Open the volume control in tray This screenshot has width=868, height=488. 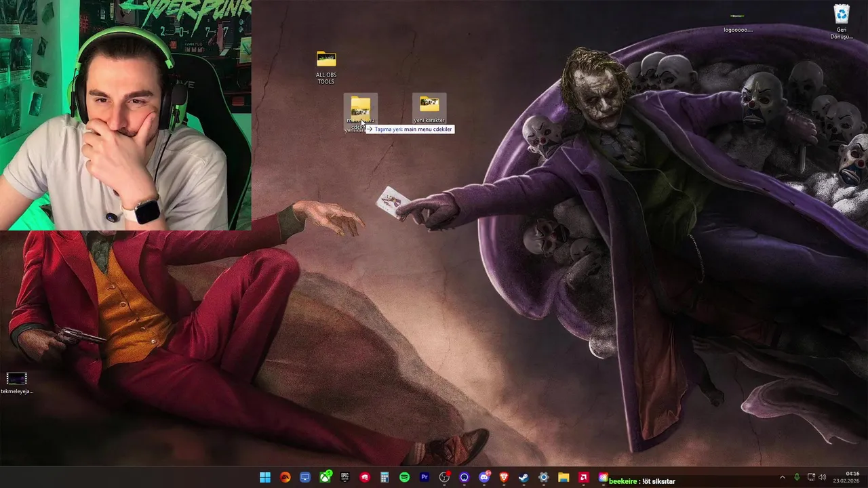pyautogui.click(x=823, y=477)
